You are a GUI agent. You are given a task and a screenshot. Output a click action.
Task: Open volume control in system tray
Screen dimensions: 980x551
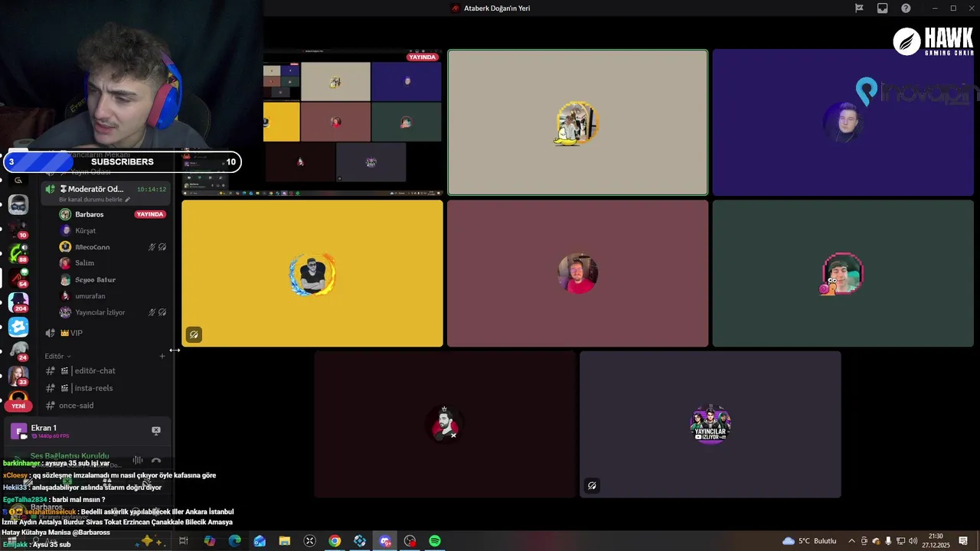pos(913,541)
